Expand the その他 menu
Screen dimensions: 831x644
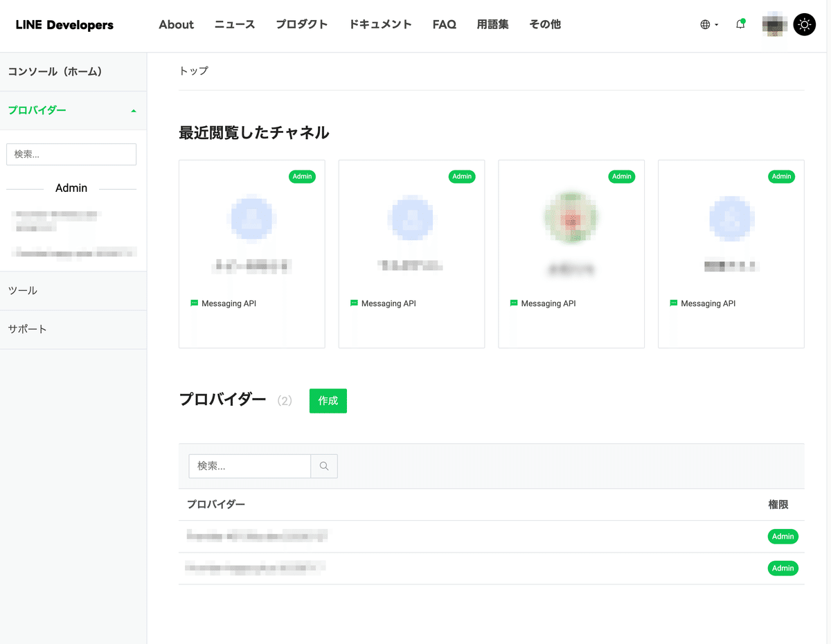pyautogui.click(x=545, y=24)
